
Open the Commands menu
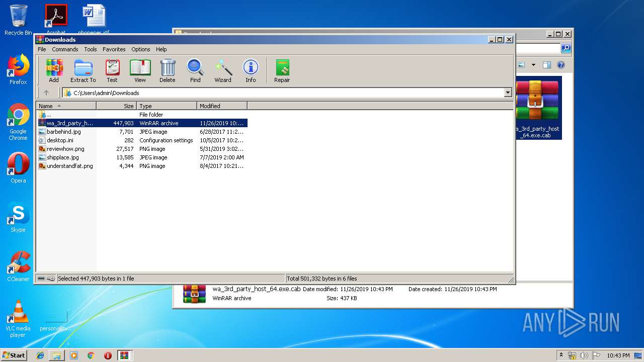[65, 49]
